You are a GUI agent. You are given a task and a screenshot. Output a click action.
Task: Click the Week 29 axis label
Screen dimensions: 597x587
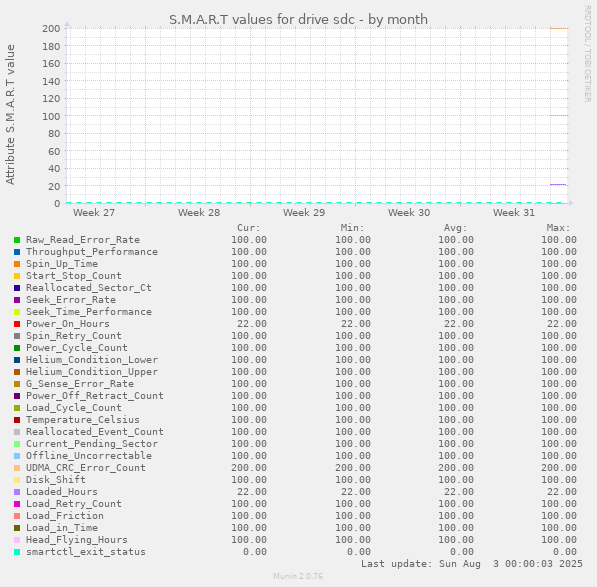(x=304, y=213)
